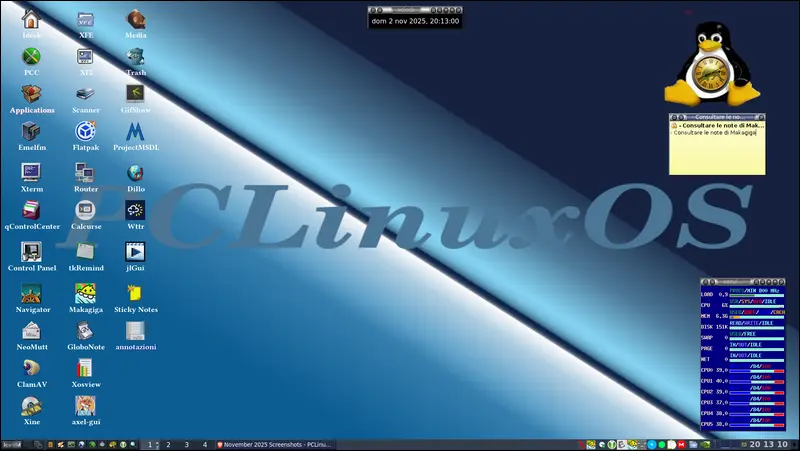The width and height of the screenshot is (800, 451).
Task: Launch GloboNote icon
Action: point(85,331)
